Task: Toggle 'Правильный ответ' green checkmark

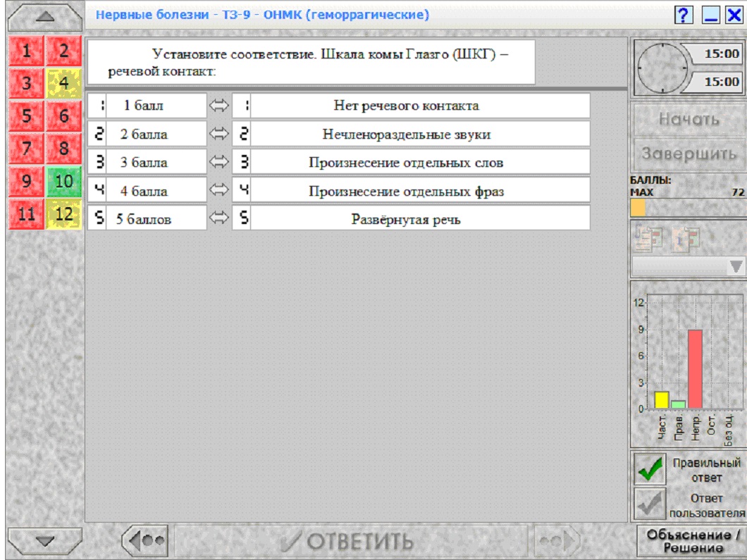Action: coord(650,468)
